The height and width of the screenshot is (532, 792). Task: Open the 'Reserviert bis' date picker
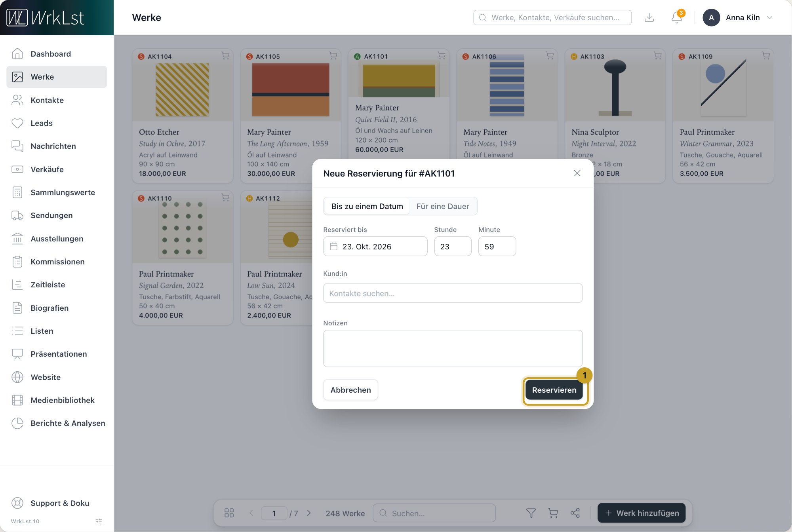point(375,246)
